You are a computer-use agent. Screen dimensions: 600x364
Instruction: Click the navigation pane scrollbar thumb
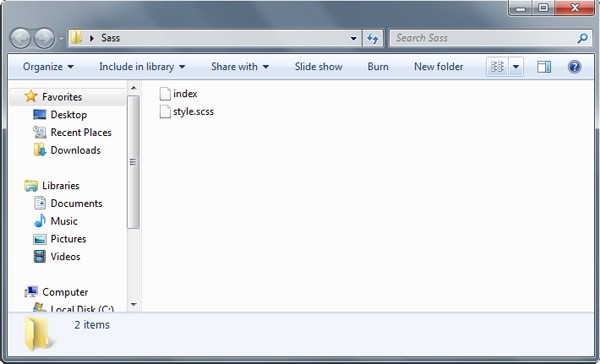click(x=133, y=162)
